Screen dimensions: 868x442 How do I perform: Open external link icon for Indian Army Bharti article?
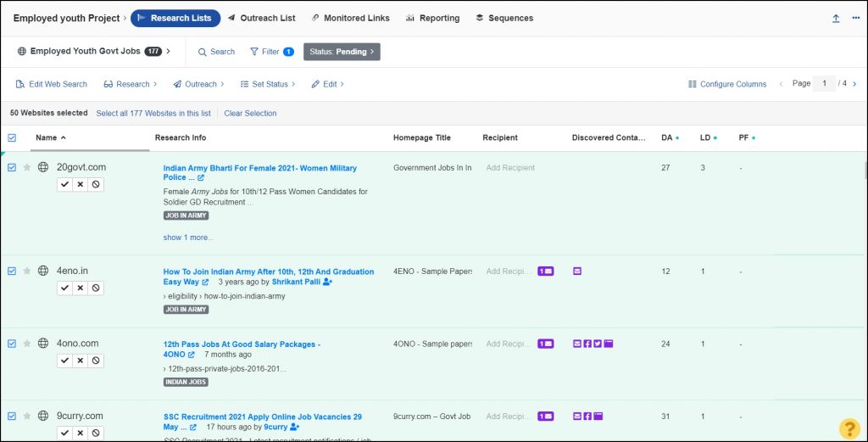[200, 178]
